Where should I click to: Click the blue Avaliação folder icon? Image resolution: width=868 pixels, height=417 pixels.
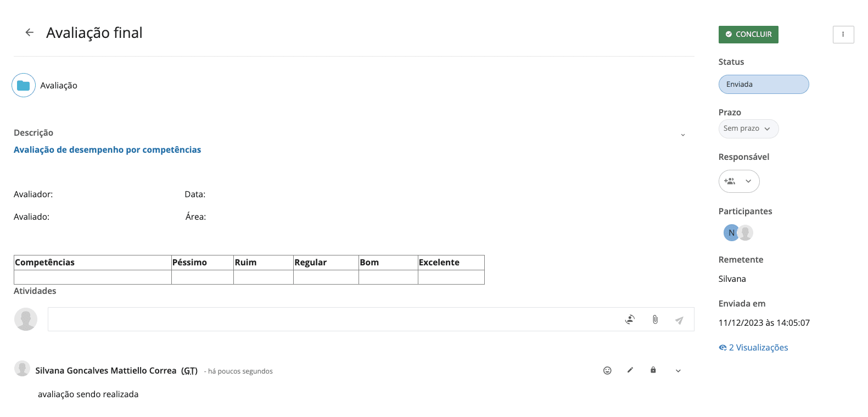pyautogui.click(x=24, y=85)
